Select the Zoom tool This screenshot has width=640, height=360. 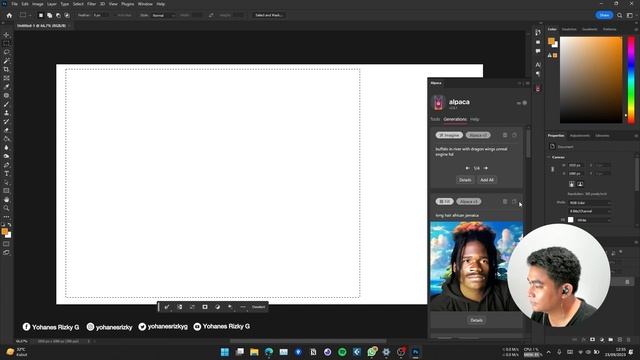pos(6,208)
